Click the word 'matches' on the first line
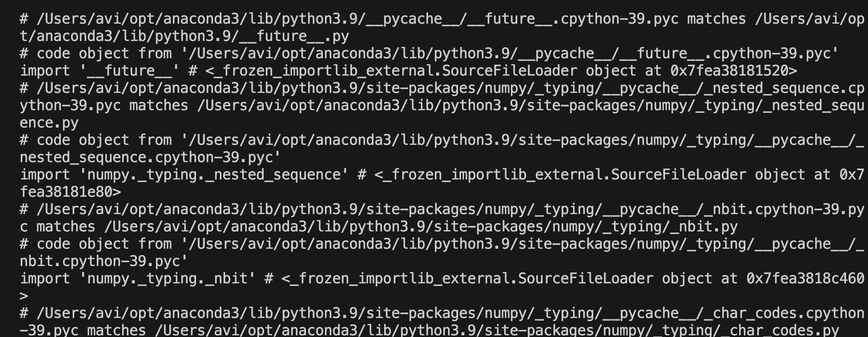The image size is (868, 337). click(x=717, y=19)
